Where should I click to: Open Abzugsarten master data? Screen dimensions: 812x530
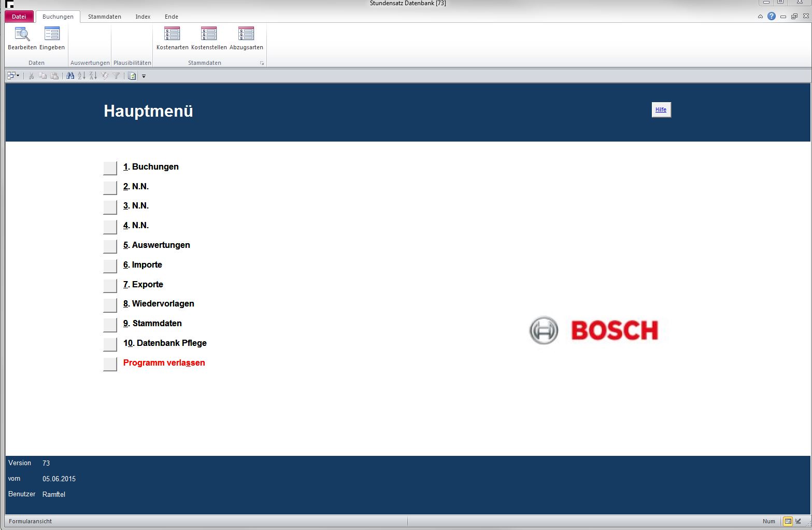click(246, 38)
